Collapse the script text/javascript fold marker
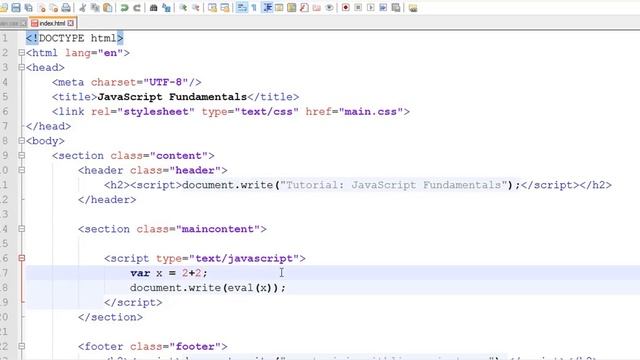 coord(21,258)
